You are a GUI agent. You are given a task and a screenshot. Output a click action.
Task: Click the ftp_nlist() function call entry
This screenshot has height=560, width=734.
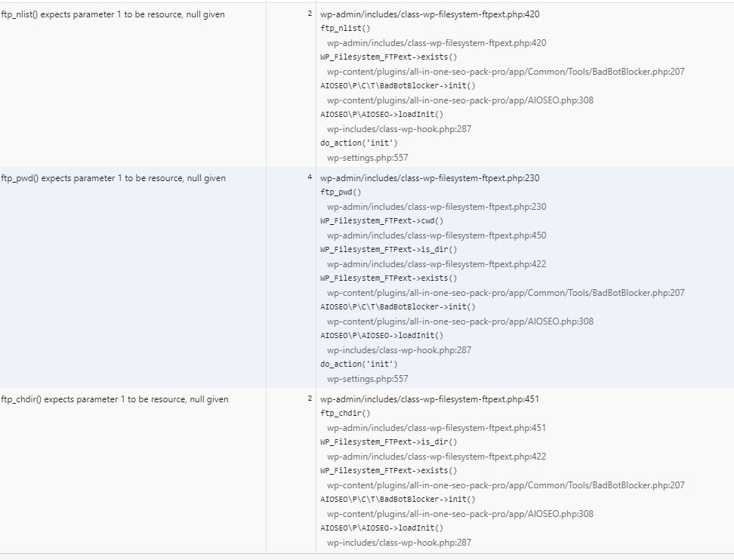pos(345,29)
